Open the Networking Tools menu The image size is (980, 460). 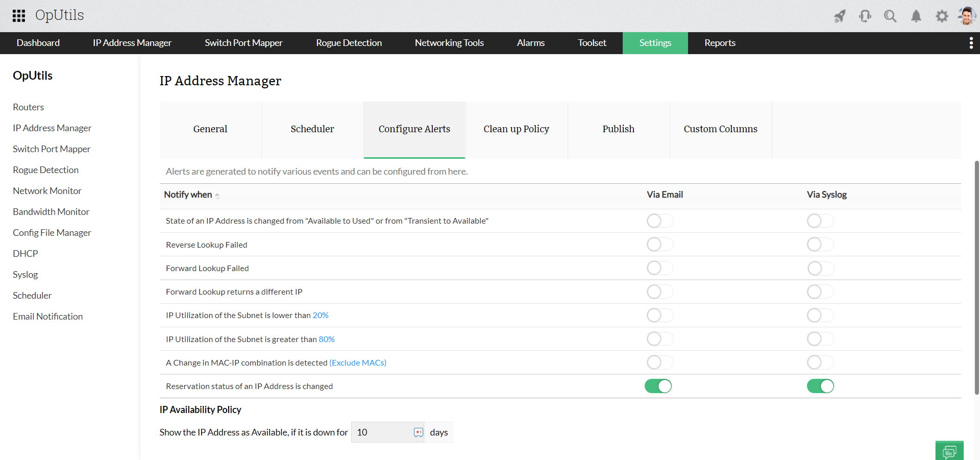point(449,43)
